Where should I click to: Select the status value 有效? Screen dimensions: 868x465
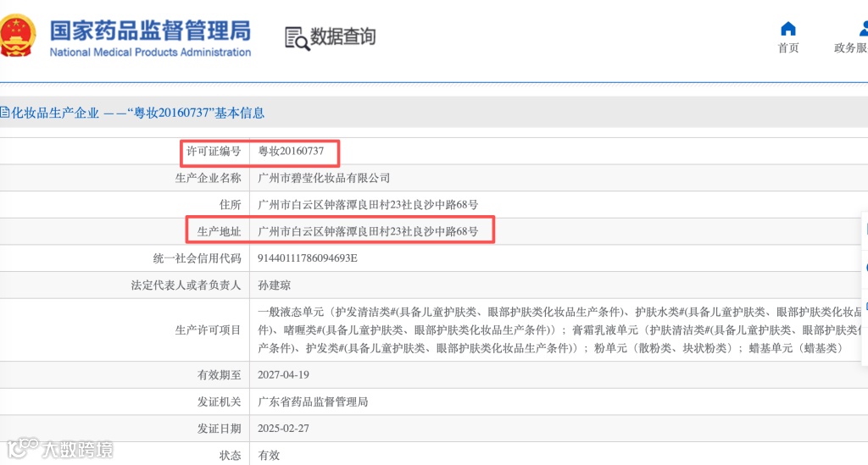tap(269, 456)
